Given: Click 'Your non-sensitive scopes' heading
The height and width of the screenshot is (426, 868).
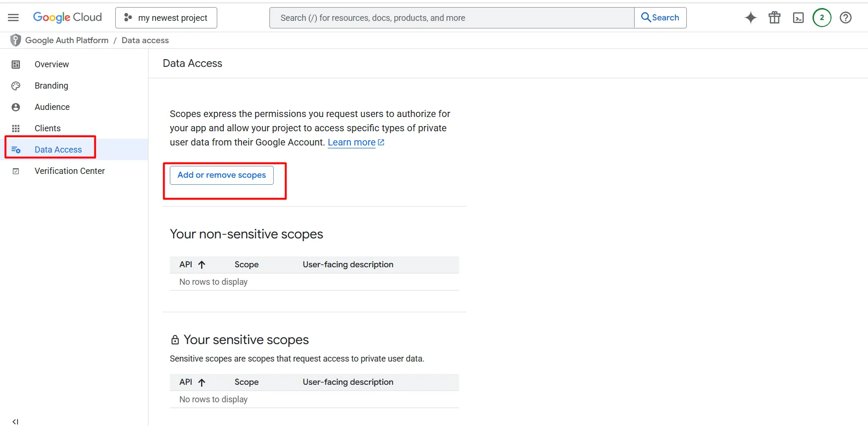Looking at the screenshot, I should (x=247, y=234).
